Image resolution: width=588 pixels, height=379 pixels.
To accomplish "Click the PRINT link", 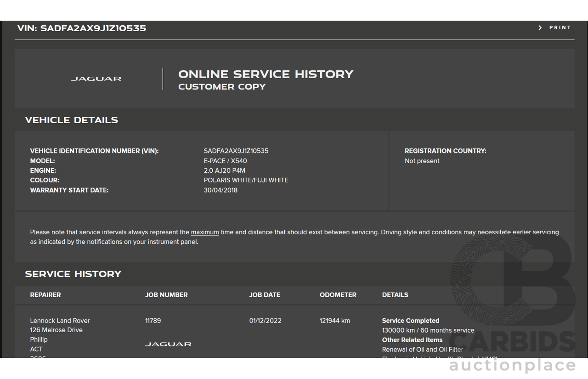I will tap(560, 28).
